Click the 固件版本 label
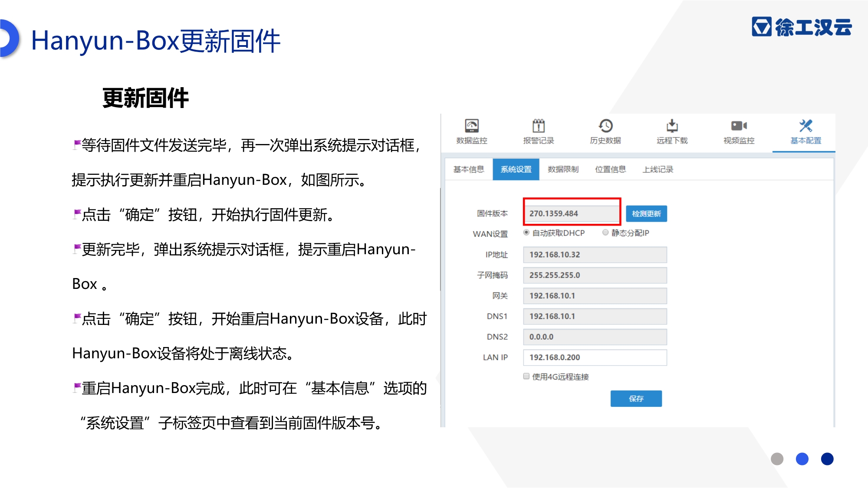Viewport: 868px width, 488px height. click(x=492, y=213)
